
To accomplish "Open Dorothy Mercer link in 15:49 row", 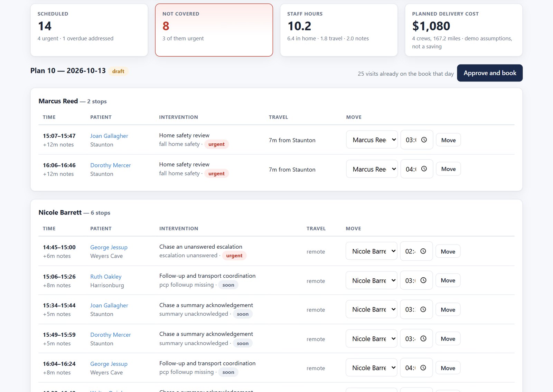I will coord(111,335).
